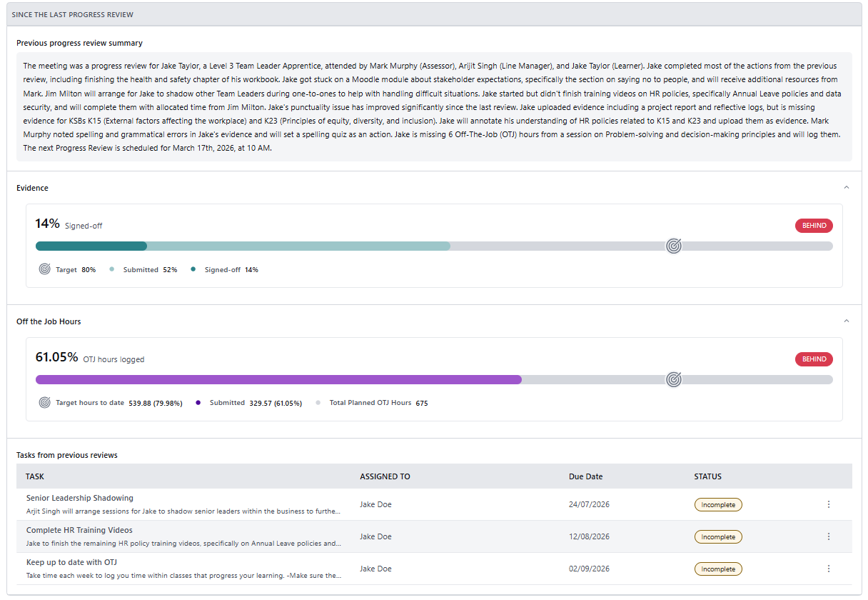The image size is (868, 600).
Task: Click the 61.05% OTJ hours logged heading
Action: pos(90,357)
